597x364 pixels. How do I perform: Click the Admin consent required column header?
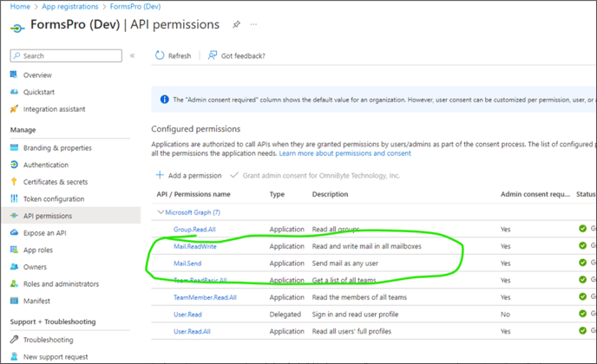535,194
